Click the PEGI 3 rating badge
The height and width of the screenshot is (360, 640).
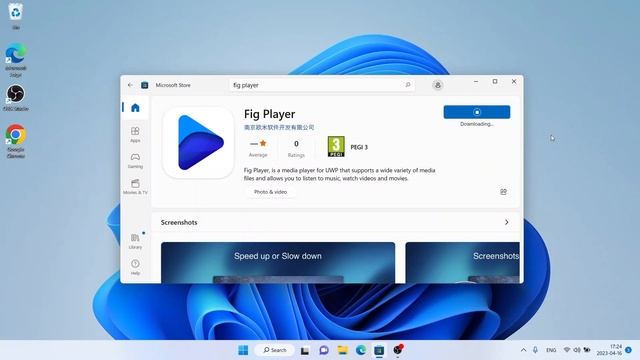coord(336,147)
